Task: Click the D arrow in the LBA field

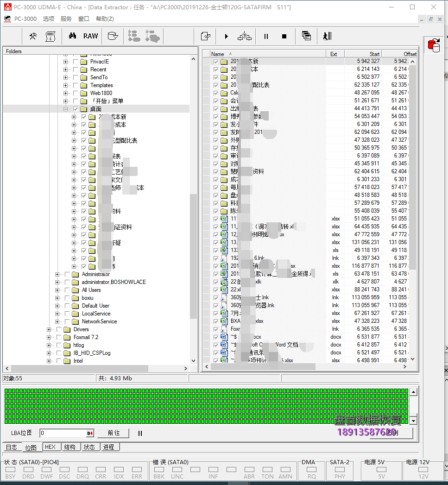Action: (90, 433)
